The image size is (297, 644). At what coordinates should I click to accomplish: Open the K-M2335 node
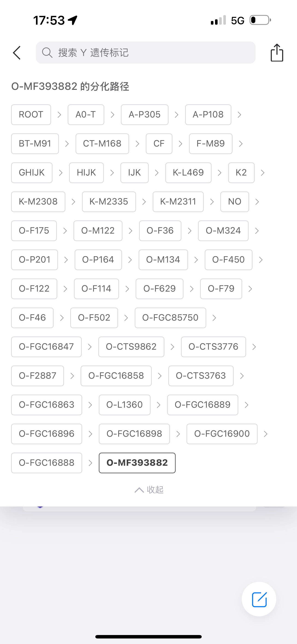coord(109,202)
